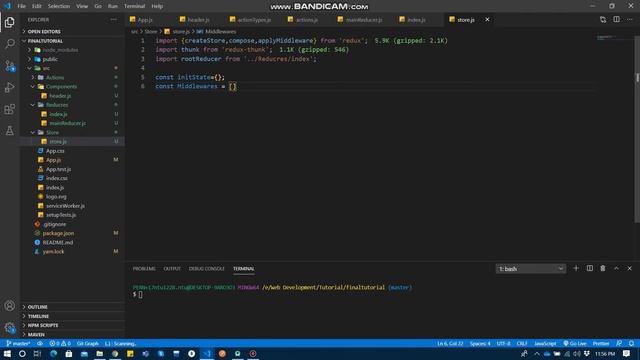
Task: Switch to the mainReducer.js editor tab
Action: [363, 20]
